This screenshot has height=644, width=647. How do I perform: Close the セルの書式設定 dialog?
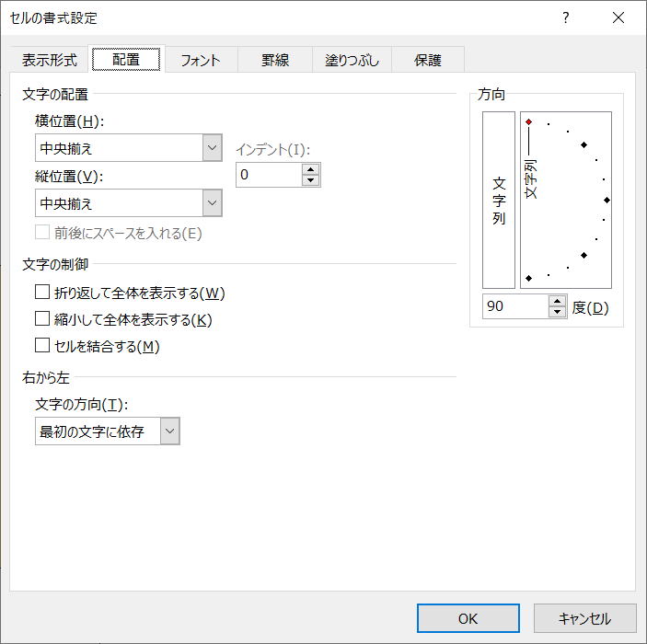click(x=618, y=17)
